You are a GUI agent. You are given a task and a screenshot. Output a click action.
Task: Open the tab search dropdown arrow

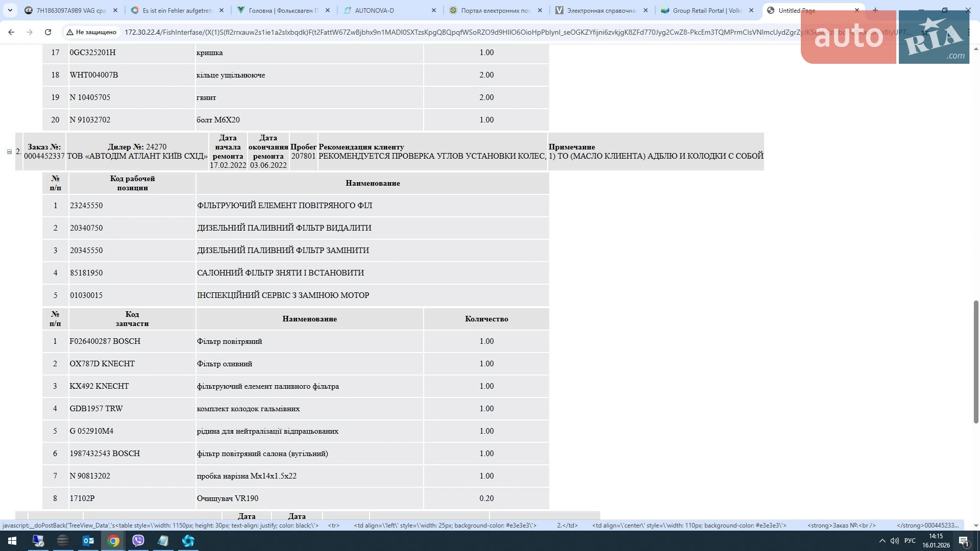[10, 10]
